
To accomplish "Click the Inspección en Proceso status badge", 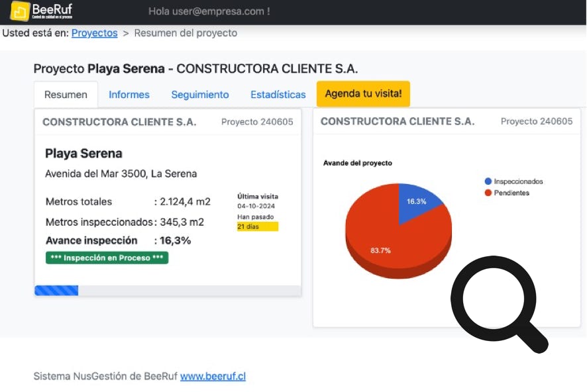I will click(x=107, y=258).
